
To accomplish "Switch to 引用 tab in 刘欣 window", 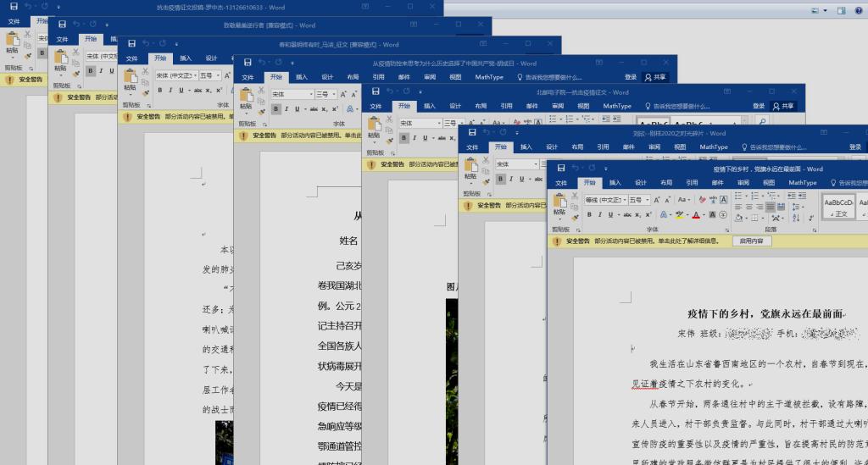I will click(603, 147).
